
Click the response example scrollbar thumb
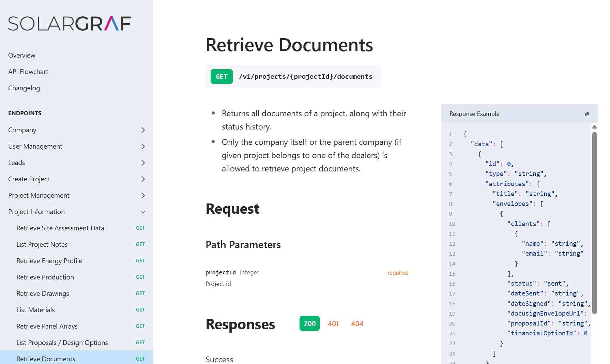[594, 223]
